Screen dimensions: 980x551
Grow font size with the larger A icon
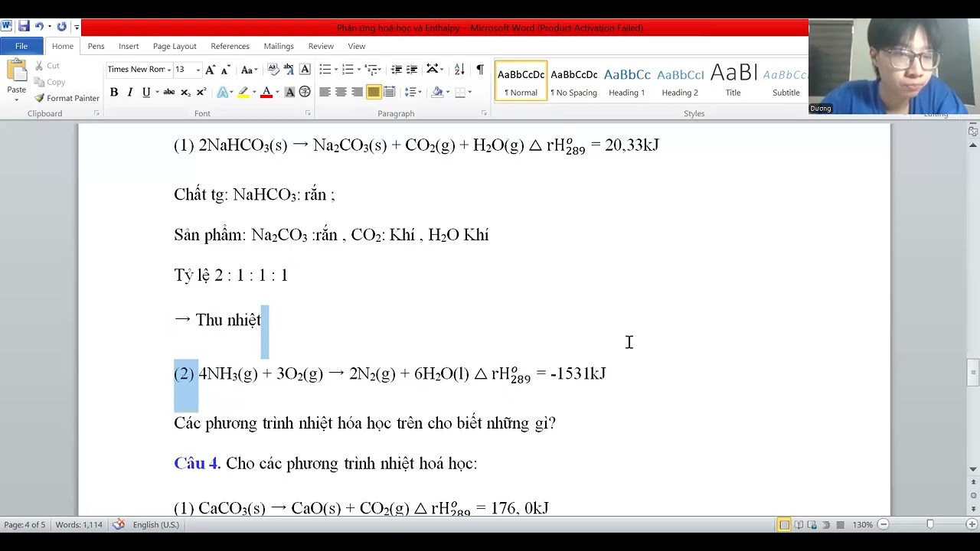click(x=211, y=70)
